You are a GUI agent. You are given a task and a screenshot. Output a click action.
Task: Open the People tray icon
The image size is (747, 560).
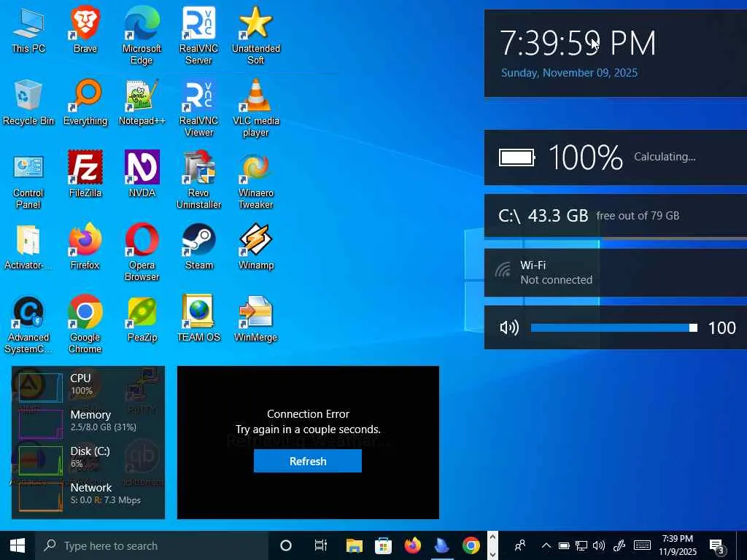tap(520, 545)
